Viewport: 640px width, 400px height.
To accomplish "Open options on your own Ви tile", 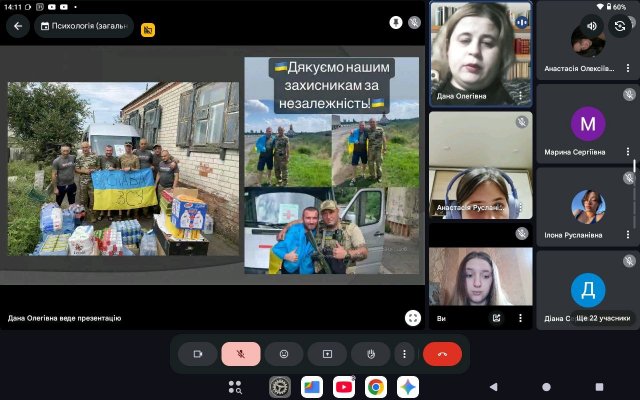I will point(520,318).
